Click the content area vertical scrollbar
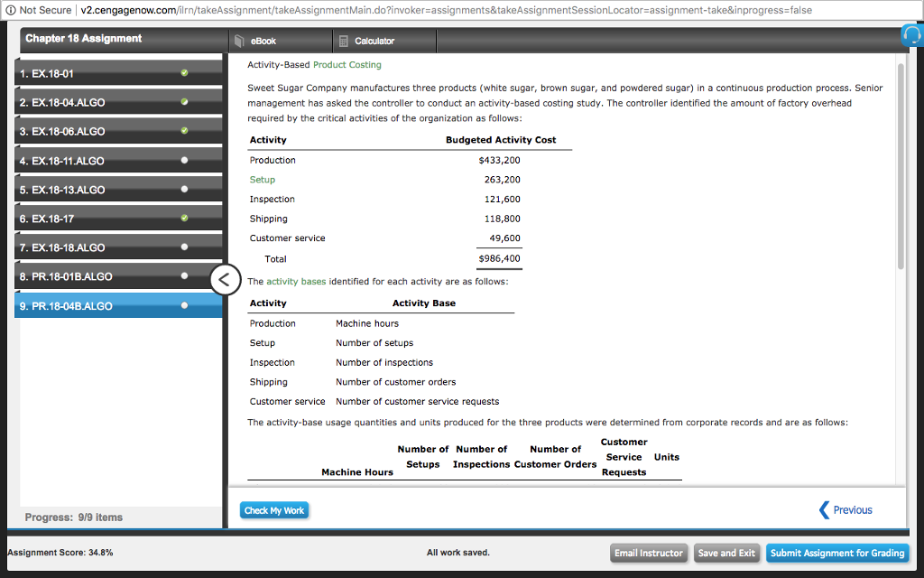The width and height of the screenshot is (924, 578). (901, 166)
